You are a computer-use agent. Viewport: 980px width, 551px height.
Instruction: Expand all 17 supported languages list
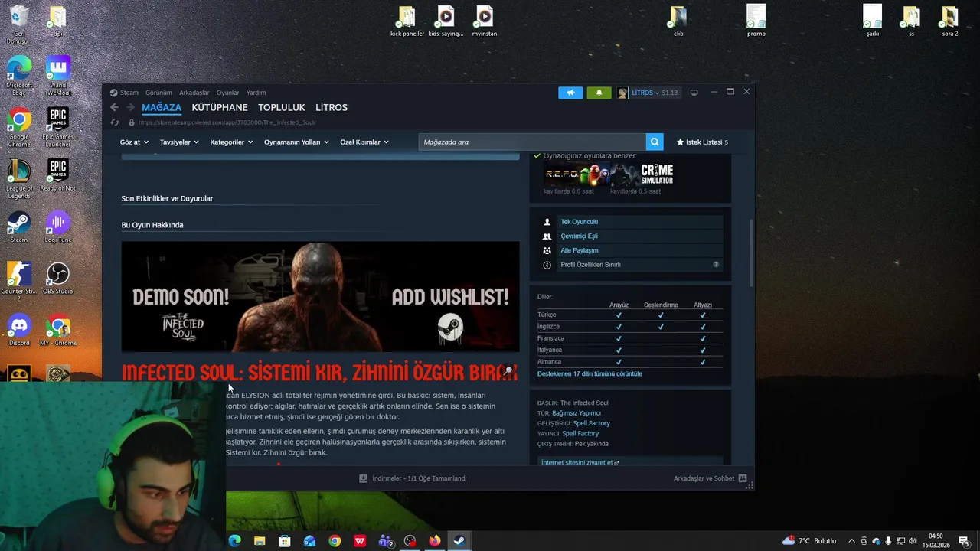coord(590,373)
